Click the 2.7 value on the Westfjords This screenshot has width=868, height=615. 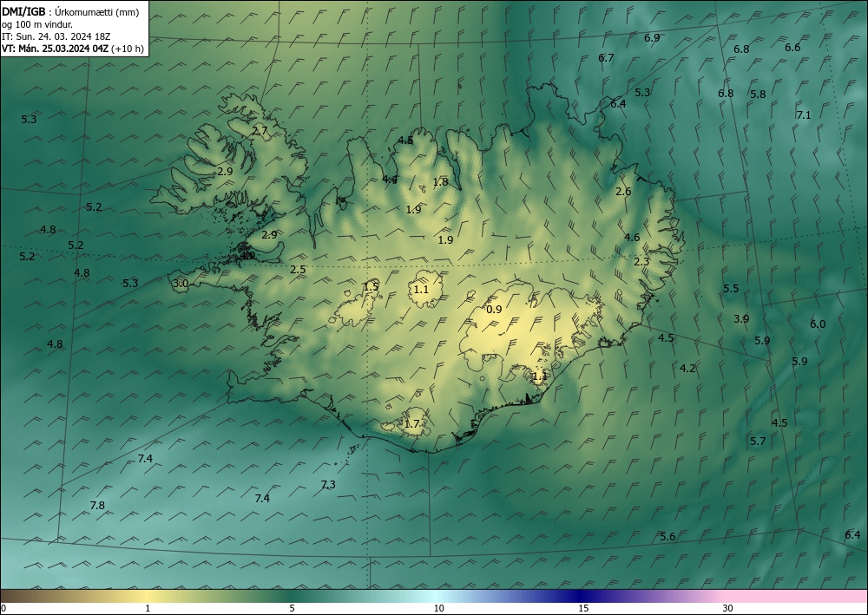coord(260,131)
